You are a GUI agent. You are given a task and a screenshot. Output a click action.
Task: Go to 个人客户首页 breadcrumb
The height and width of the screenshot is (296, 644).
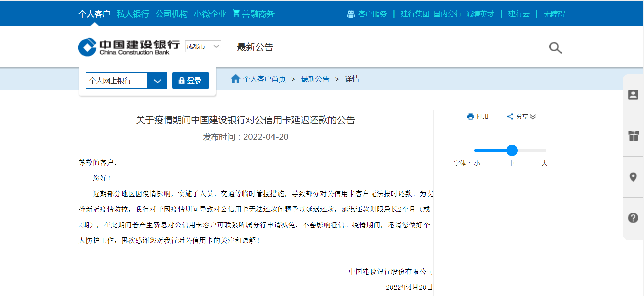point(264,79)
